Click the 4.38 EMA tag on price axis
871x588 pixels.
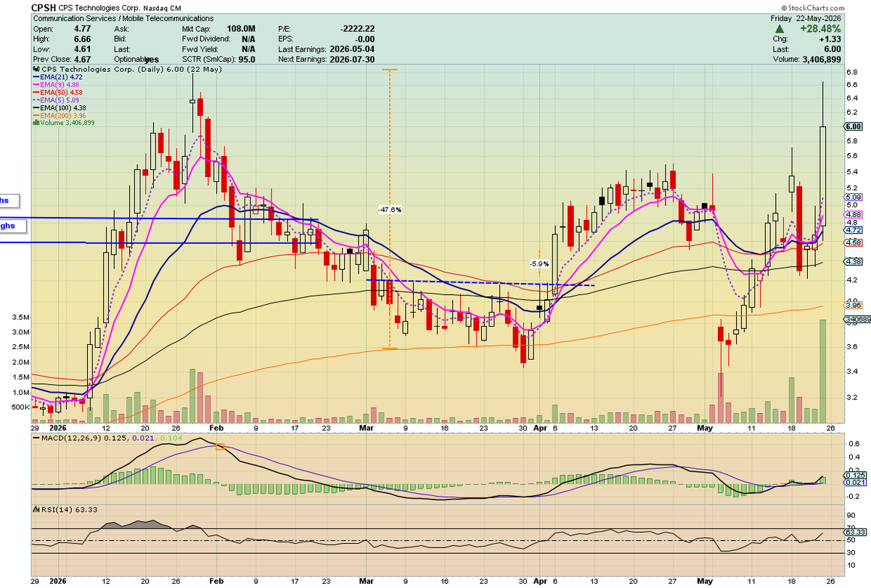point(853,261)
